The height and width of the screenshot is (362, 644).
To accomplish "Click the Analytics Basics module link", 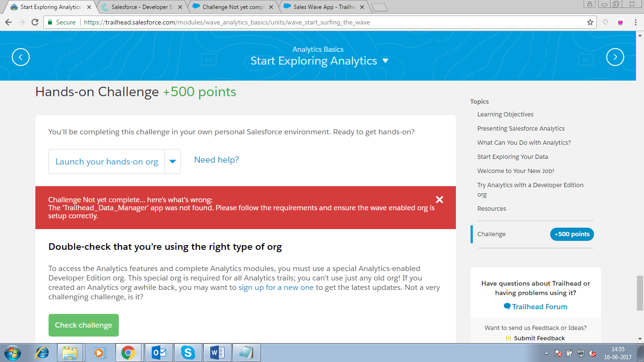I will click(x=318, y=49).
